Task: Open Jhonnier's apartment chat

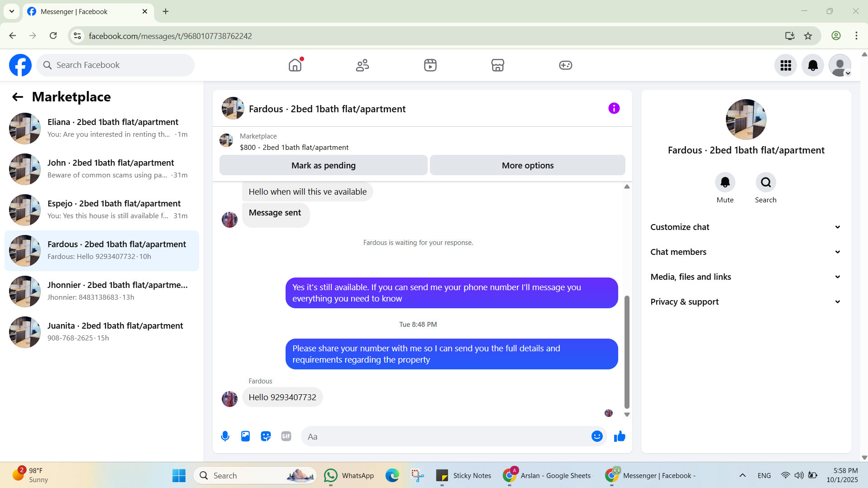Action: 102,292
